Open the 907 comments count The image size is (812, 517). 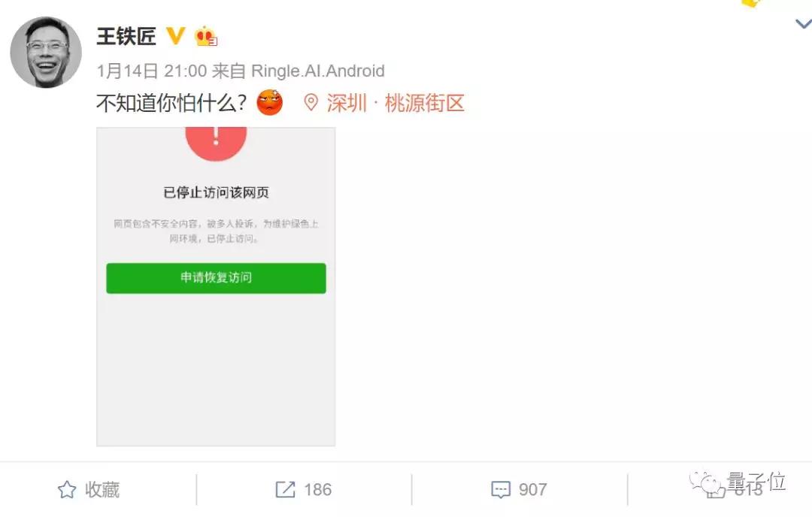(533, 489)
